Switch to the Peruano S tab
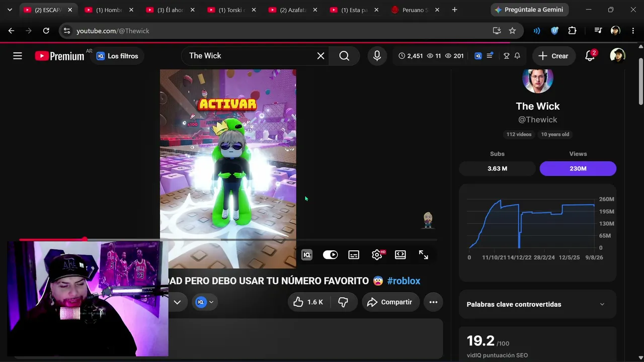 point(416,10)
